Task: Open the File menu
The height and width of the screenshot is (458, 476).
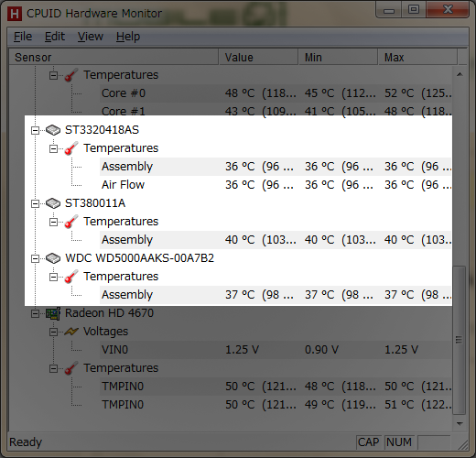Action: [x=23, y=37]
